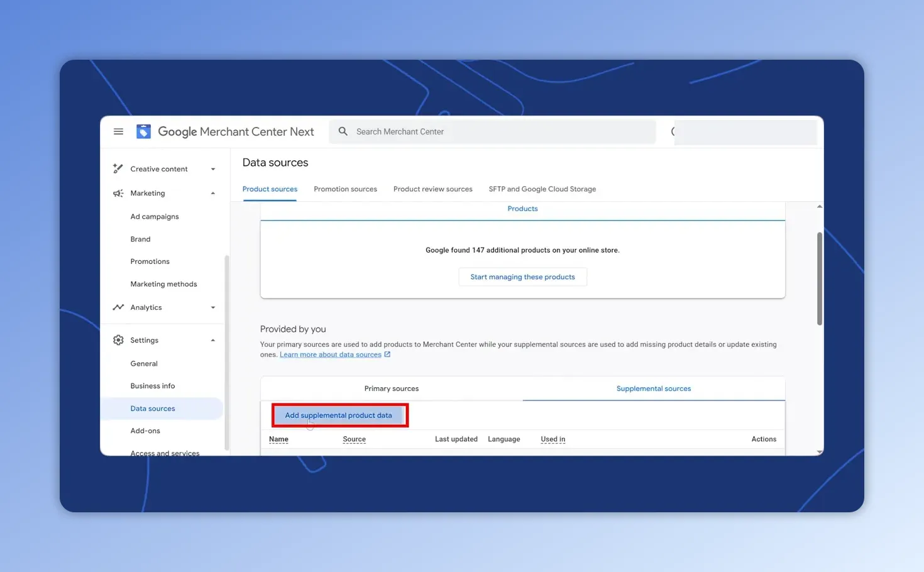
Task: Click the Last updated column header
Action: [456, 439]
